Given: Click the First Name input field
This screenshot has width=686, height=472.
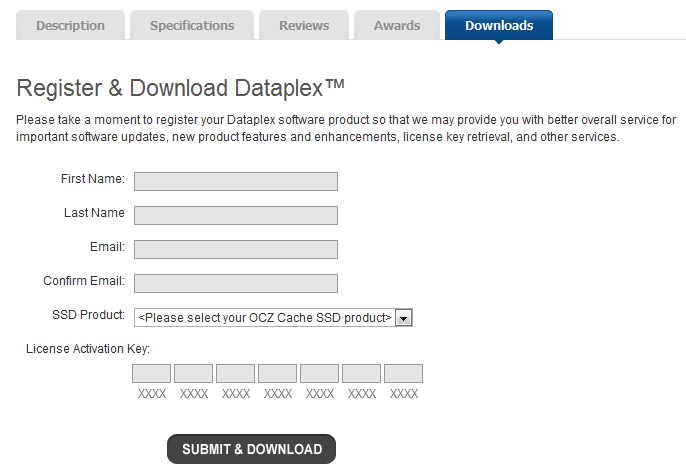Looking at the screenshot, I should point(236,182).
